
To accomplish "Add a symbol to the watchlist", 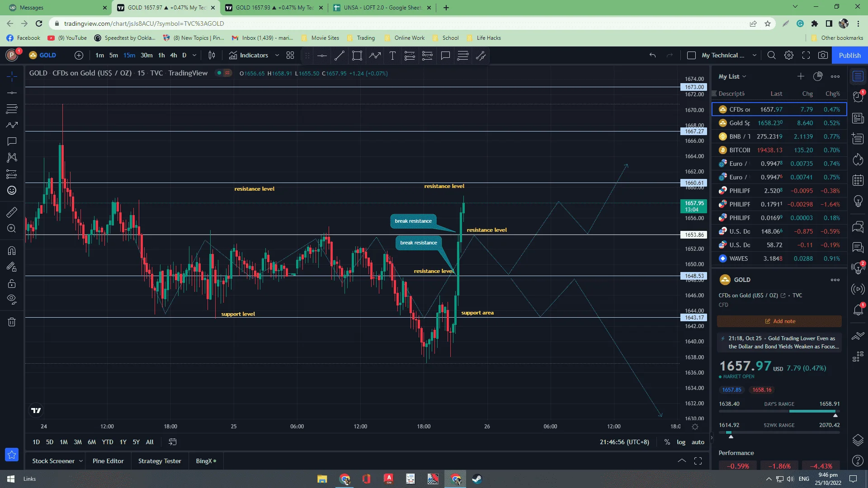I will pos(801,76).
